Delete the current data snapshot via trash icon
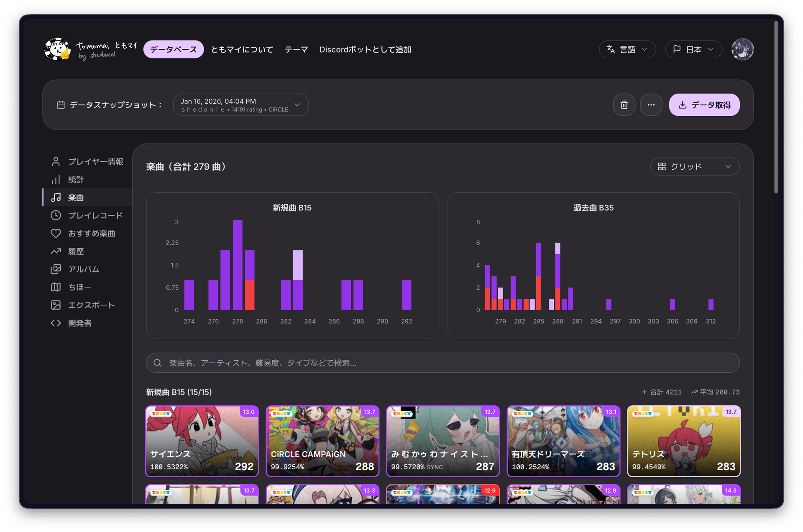 tap(624, 104)
